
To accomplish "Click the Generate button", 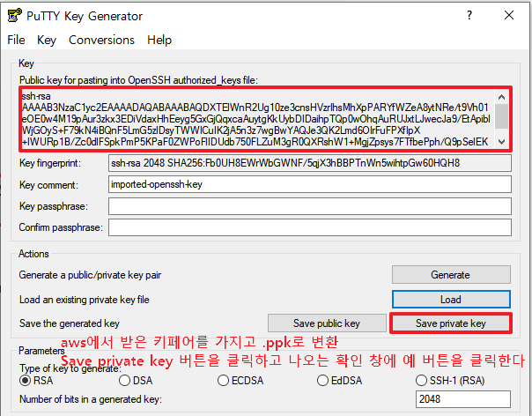I will 451,275.
